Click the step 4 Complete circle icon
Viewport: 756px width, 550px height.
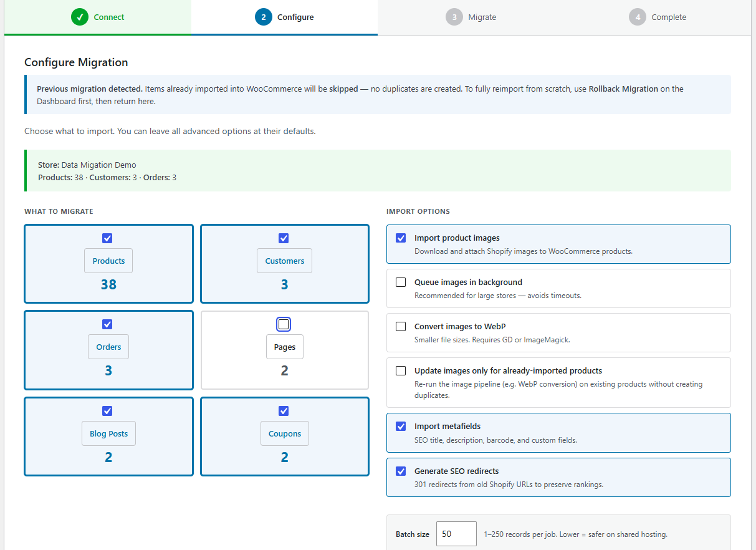638,17
